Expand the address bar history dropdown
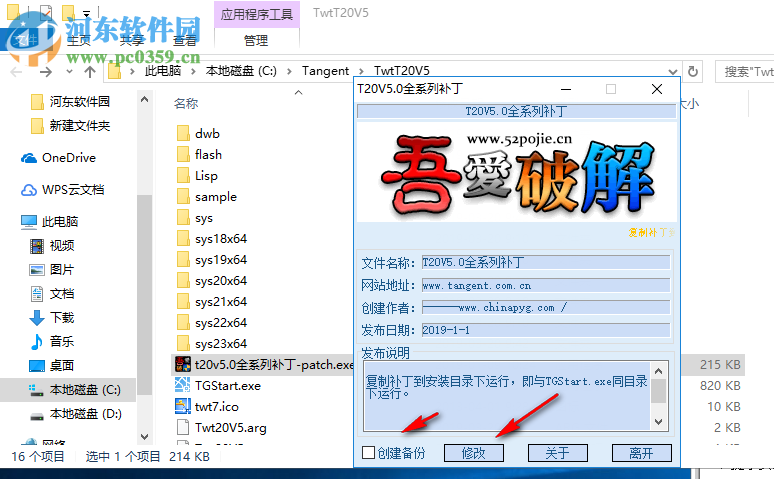This screenshot has width=774, height=479. pyautogui.click(x=672, y=72)
